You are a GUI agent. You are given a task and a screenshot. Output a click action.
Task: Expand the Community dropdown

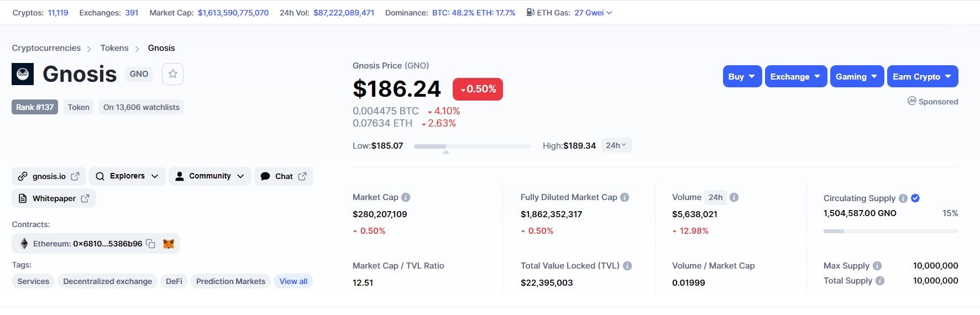click(x=210, y=176)
